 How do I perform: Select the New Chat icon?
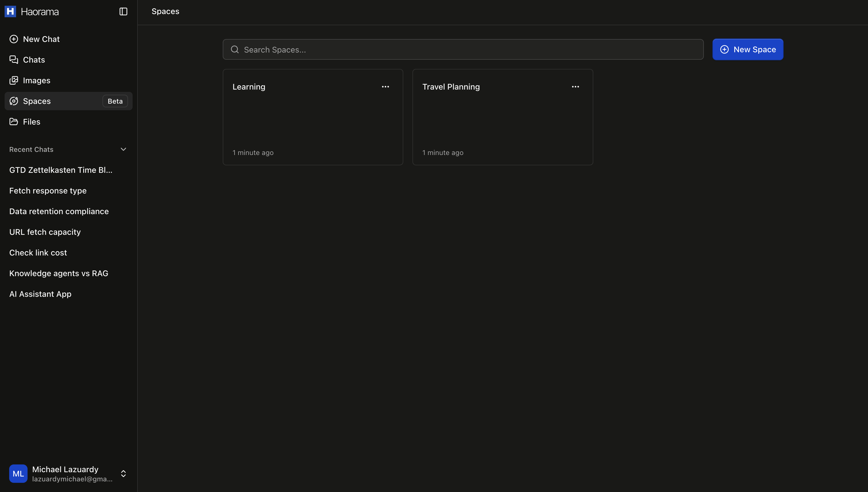pyautogui.click(x=14, y=39)
